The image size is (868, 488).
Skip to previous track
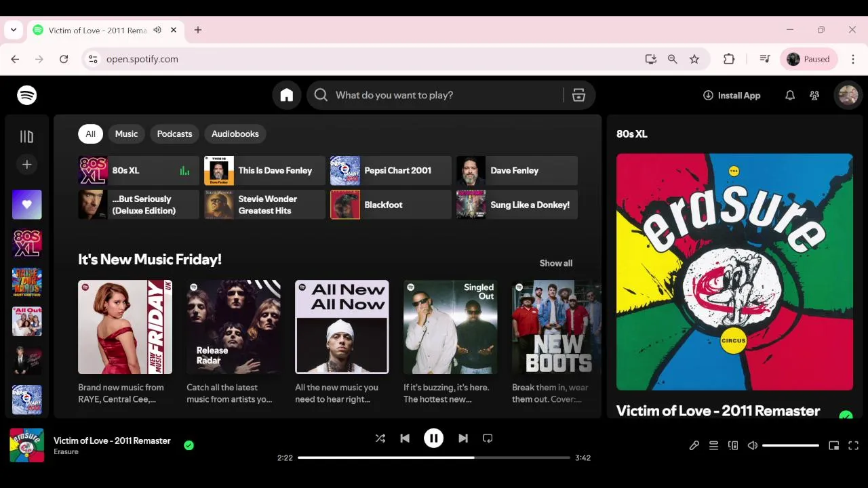point(405,439)
